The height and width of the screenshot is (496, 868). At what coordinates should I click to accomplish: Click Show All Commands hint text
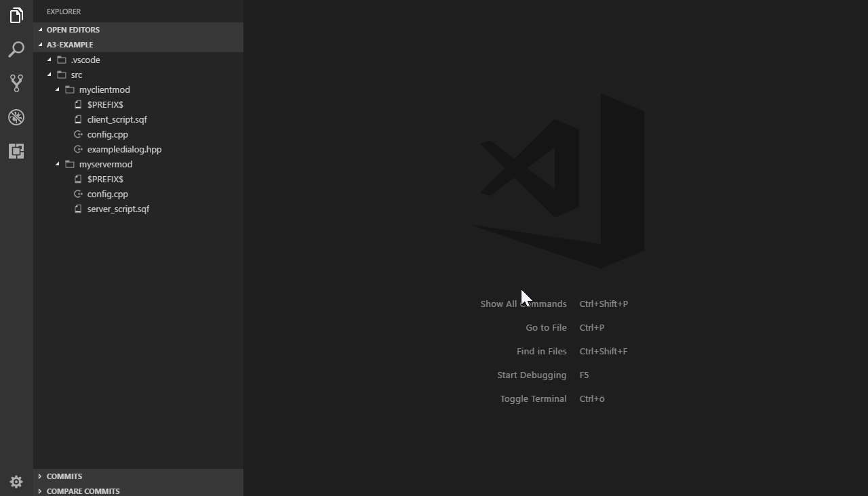pyautogui.click(x=524, y=304)
